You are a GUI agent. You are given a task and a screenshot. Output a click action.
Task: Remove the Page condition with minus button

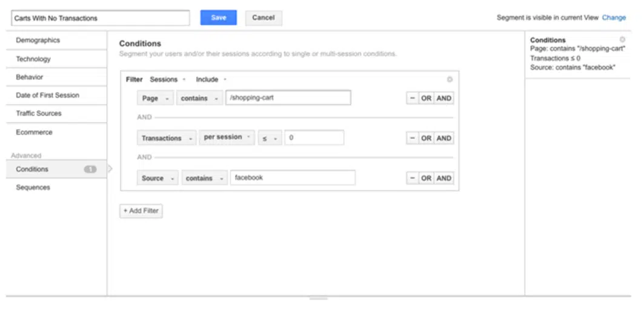(412, 98)
